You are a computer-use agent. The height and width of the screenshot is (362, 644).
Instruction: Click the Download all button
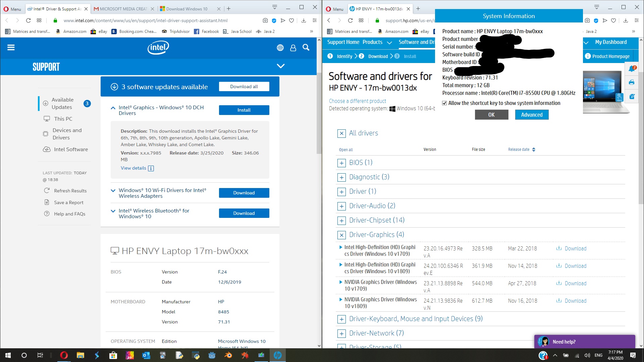tap(244, 86)
